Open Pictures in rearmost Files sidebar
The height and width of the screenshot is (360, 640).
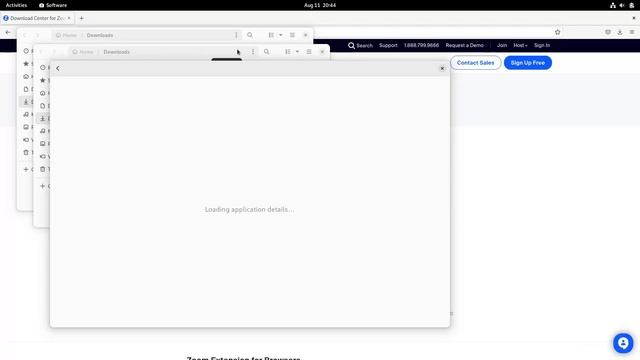(x=27, y=127)
